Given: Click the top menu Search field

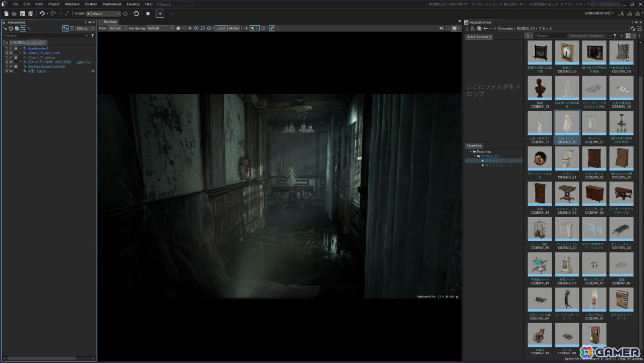Looking at the screenshot, I should coord(174,4).
